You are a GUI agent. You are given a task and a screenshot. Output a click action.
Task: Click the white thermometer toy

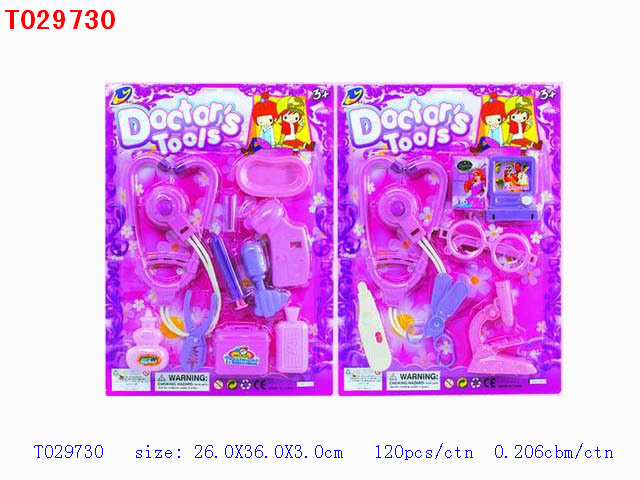(373, 327)
